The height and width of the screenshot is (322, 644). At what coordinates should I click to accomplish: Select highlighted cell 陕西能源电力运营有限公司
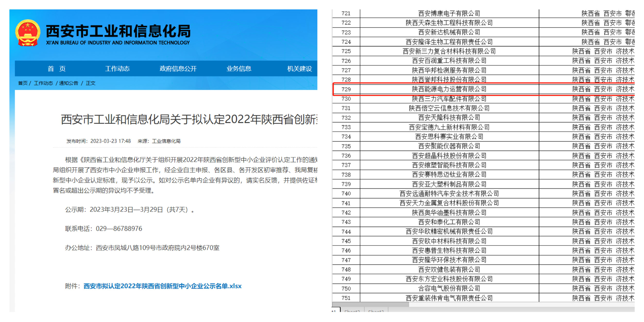point(449,89)
